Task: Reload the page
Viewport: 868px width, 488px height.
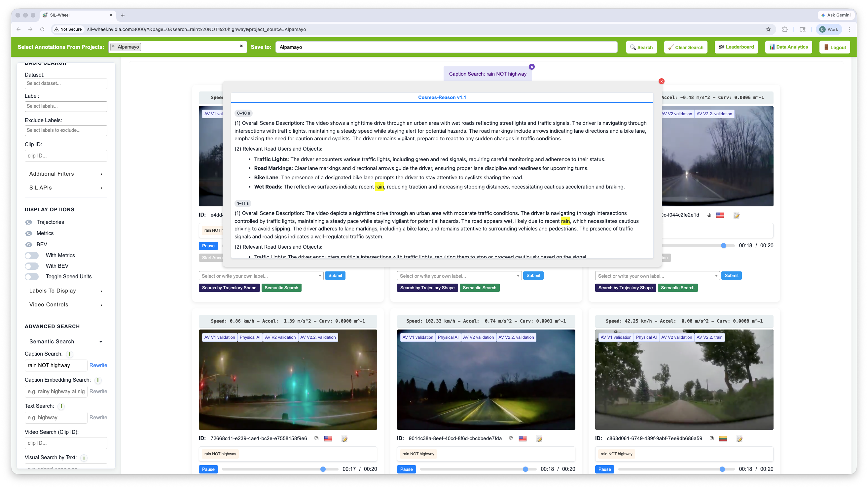Action: coord(42,29)
